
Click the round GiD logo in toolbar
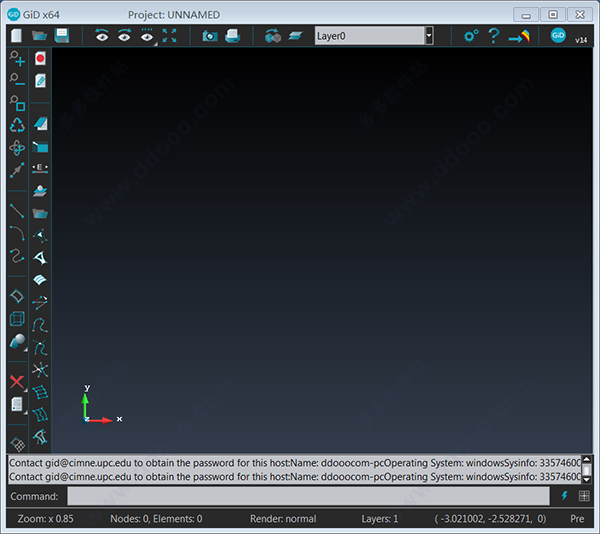558,35
